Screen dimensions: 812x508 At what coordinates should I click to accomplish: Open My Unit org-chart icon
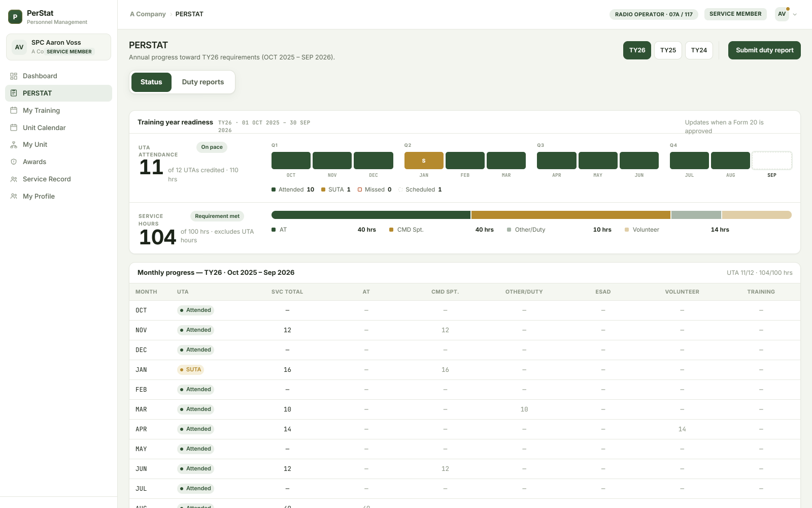pyautogui.click(x=14, y=145)
